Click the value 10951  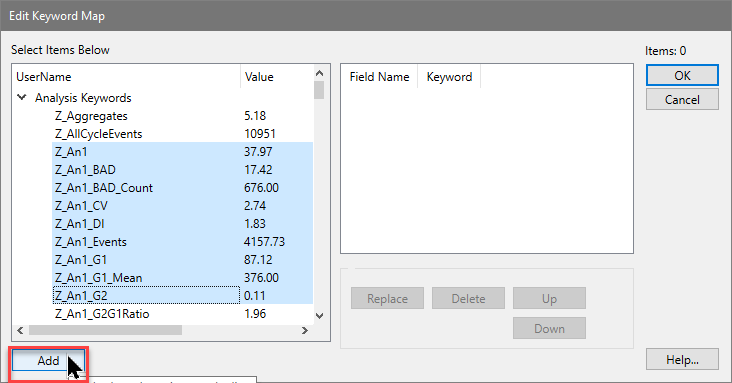click(260, 134)
